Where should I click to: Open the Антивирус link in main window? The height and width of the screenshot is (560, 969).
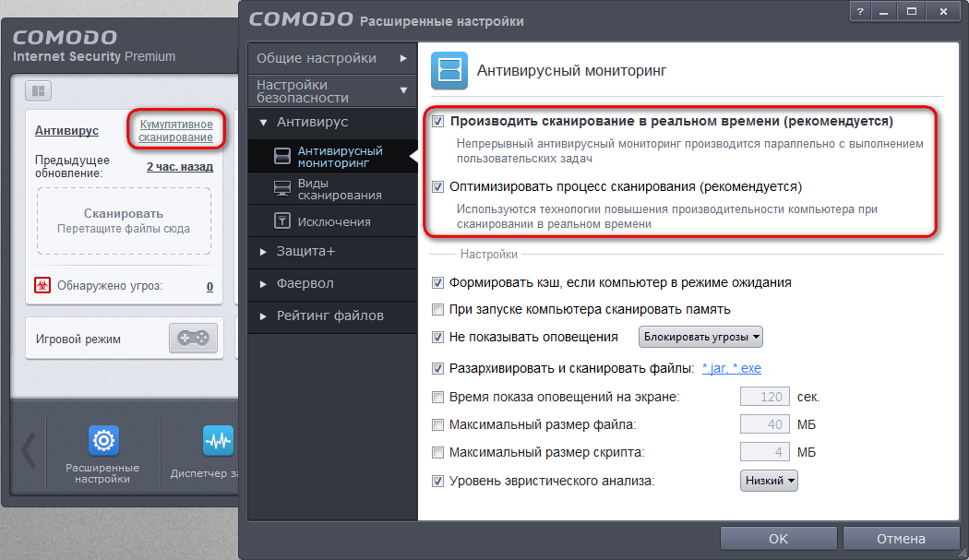66,130
